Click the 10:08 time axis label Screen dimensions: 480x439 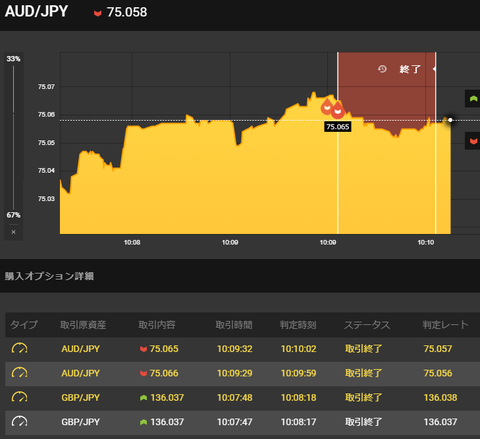tap(132, 242)
